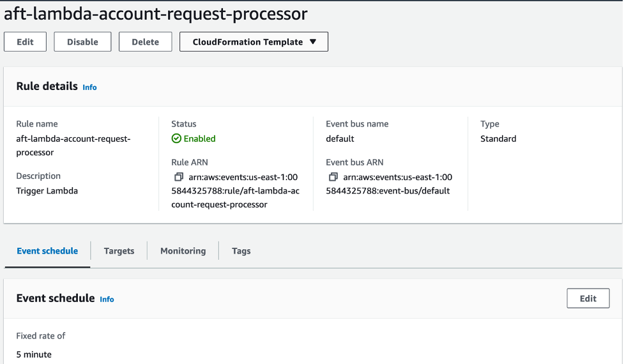Select the Type value 'Standard'
This screenshot has width=624, height=364.
[498, 139]
